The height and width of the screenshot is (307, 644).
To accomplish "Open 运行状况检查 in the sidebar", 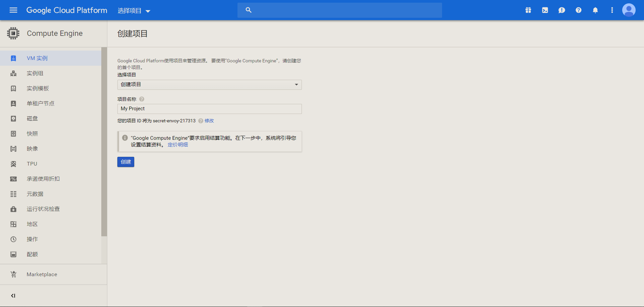I will click(51, 209).
